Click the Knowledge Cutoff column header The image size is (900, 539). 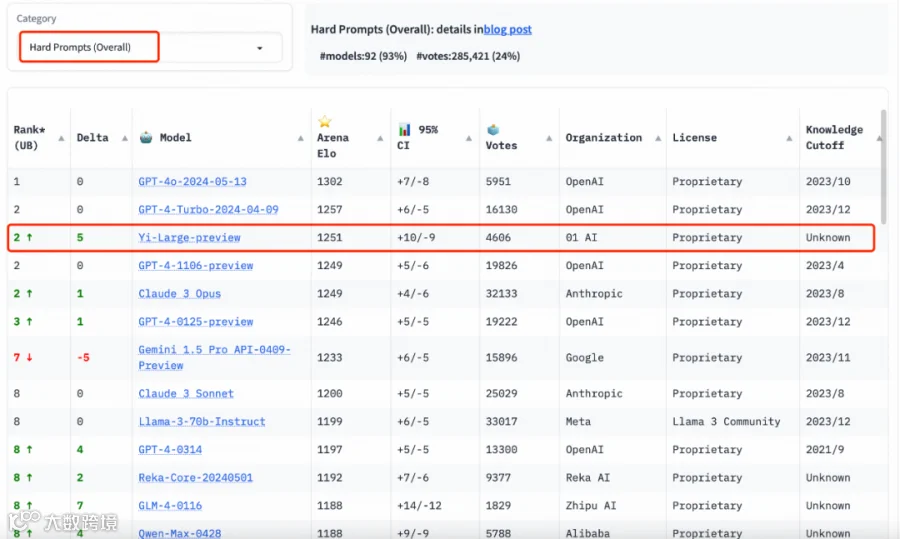tap(834, 138)
